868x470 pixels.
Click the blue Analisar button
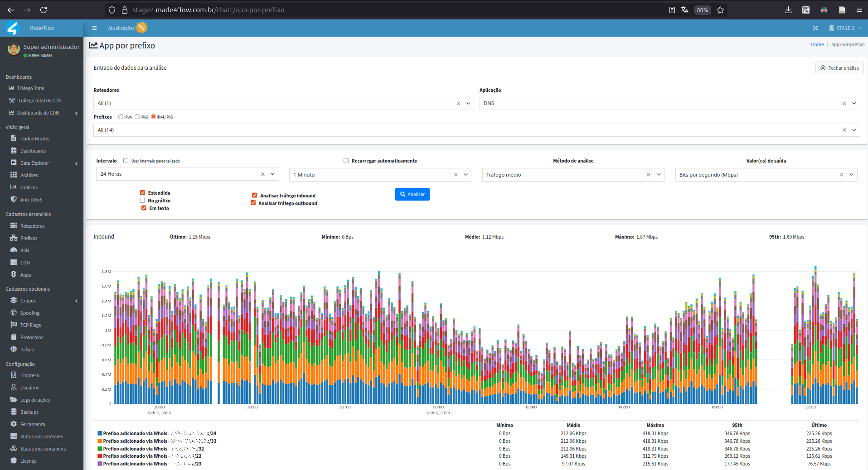point(412,194)
